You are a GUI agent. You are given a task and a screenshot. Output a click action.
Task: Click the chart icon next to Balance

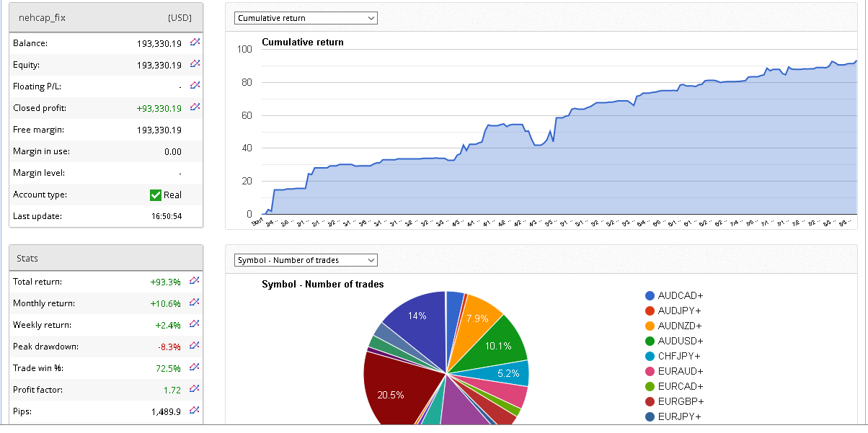195,43
